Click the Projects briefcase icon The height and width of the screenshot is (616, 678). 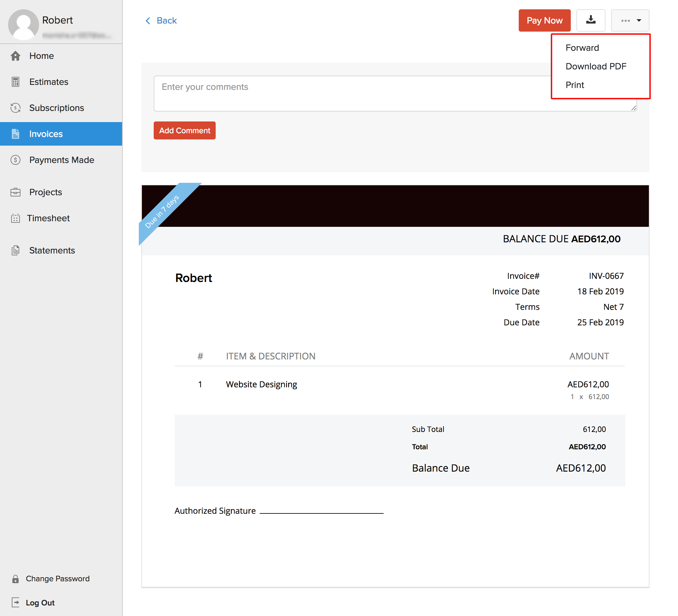15,192
